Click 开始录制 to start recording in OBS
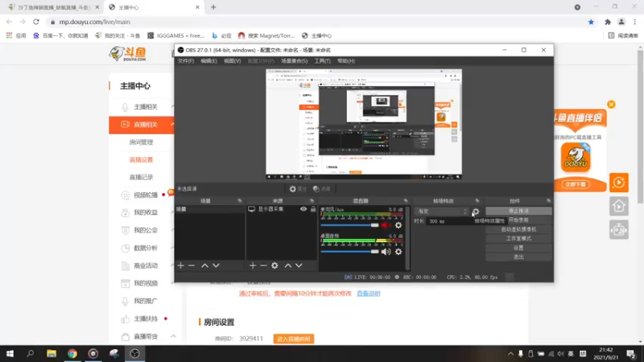This screenshot has height=362, width=644. tap(518, 220)
